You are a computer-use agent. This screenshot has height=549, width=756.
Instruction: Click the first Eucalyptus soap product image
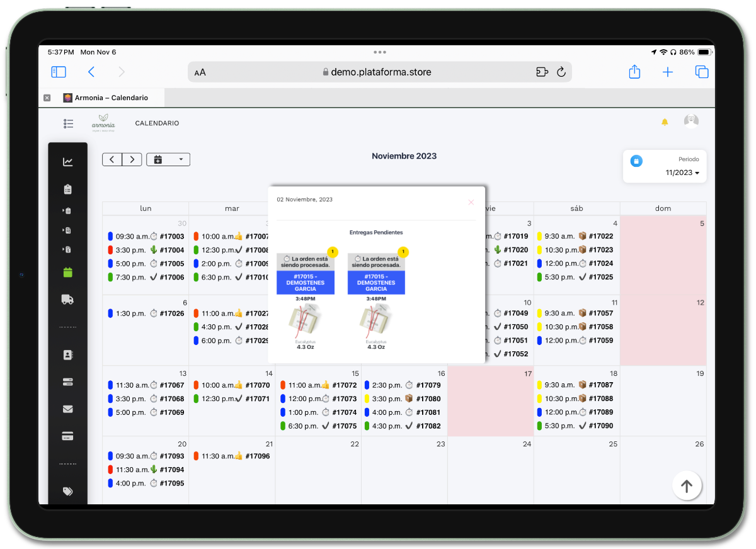point(306,321)
